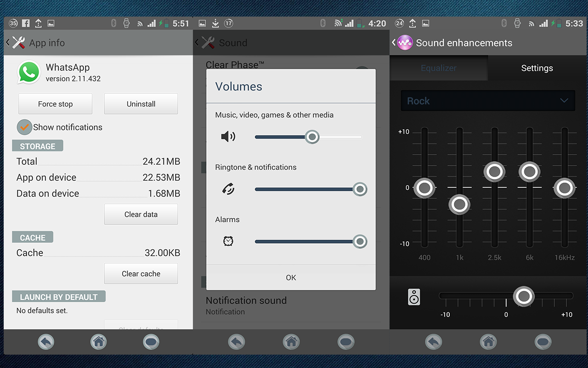Tap the speaker icon beside Clear Bass slider

point(414,297)
